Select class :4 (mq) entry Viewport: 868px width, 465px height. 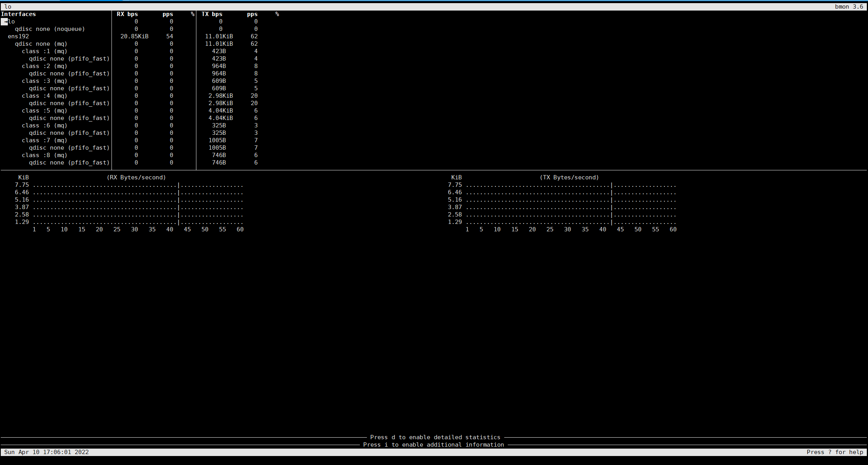[x=44, y=96]
